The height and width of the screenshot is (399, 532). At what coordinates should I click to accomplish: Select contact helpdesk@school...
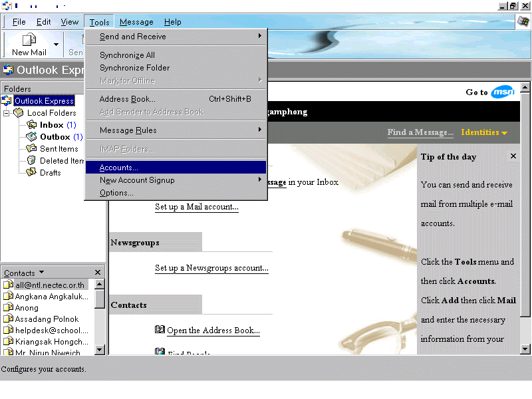coord(52,330)
